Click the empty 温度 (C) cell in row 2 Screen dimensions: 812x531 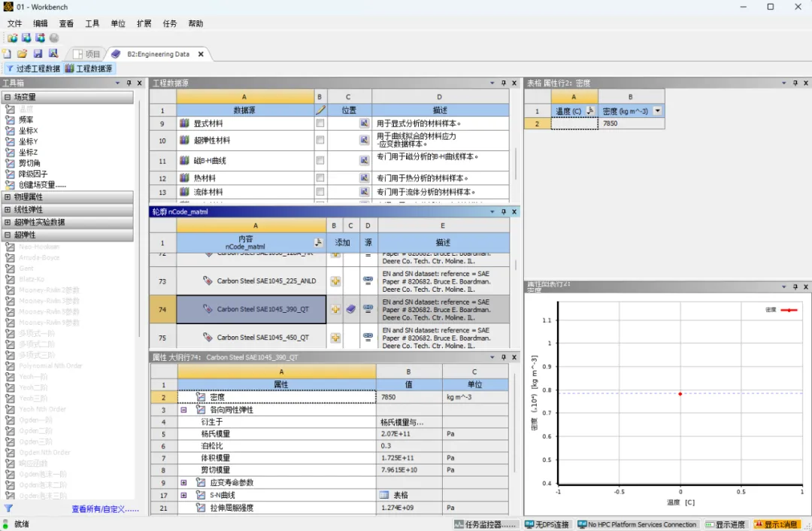coord(574,123)
